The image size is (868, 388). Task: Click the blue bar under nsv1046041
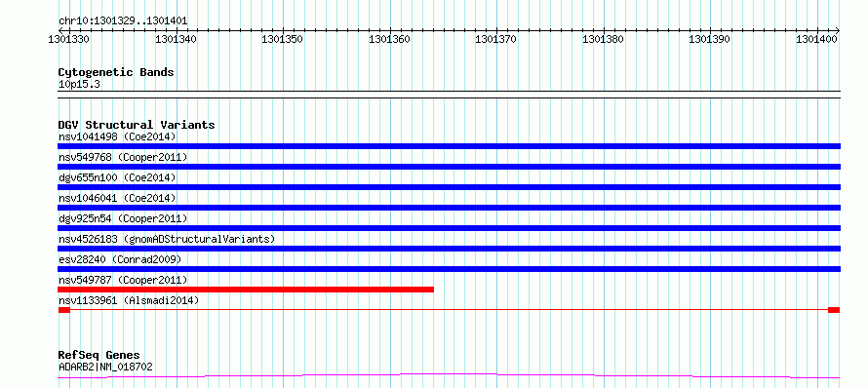tap(449, 208)
